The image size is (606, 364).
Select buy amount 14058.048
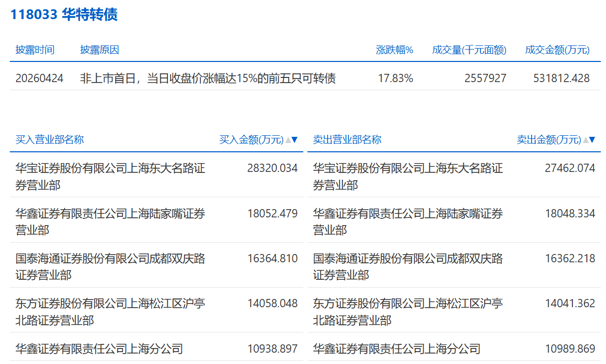tap(272, 304)
